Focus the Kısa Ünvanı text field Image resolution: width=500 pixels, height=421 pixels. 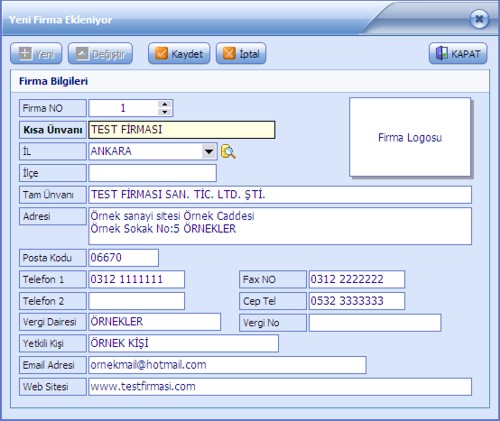pos(182,130)
